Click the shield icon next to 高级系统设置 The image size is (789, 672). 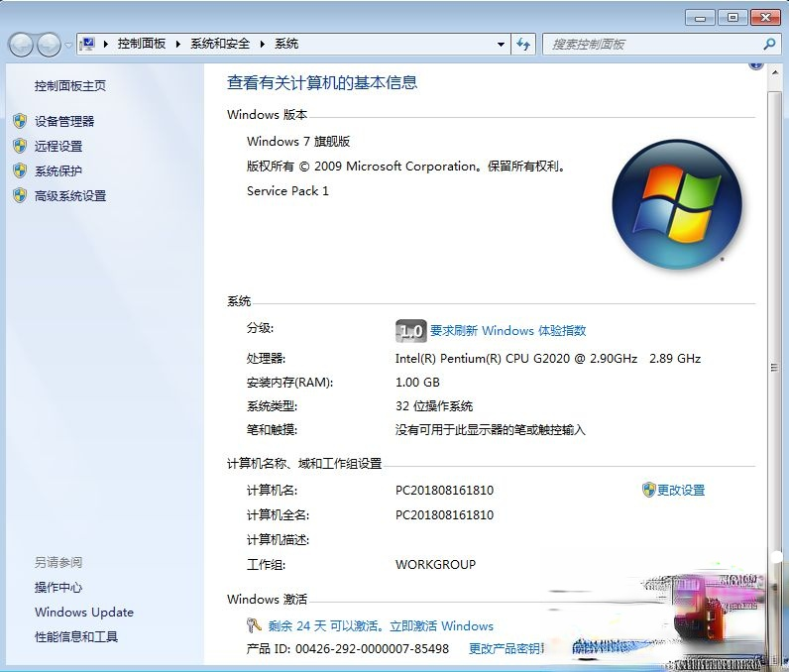pos(20,195)
